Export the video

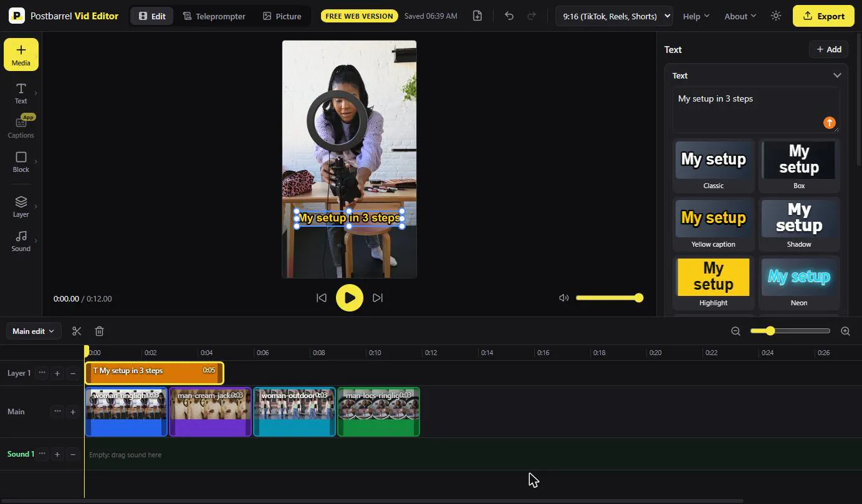[x=823, y=16]
